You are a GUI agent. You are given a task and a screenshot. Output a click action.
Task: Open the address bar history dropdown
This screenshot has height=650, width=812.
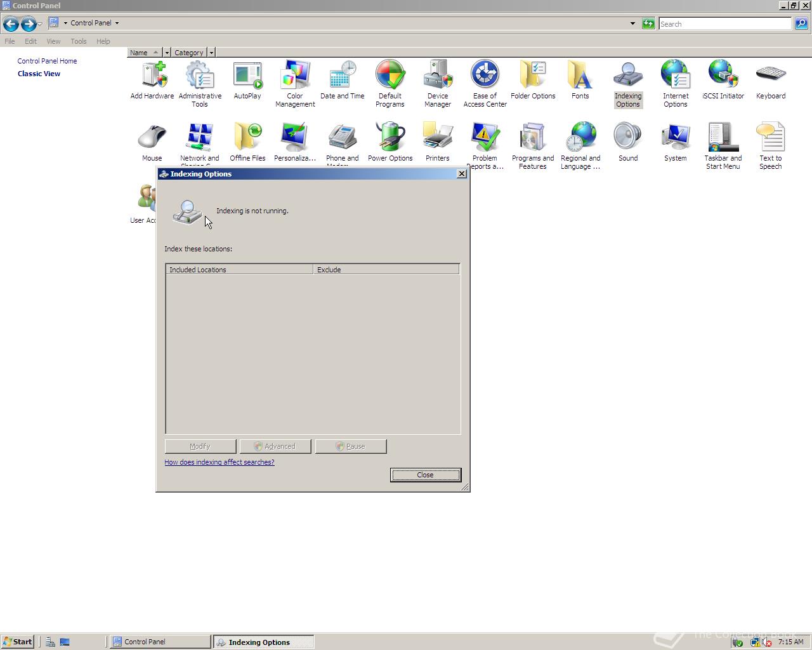632,23
